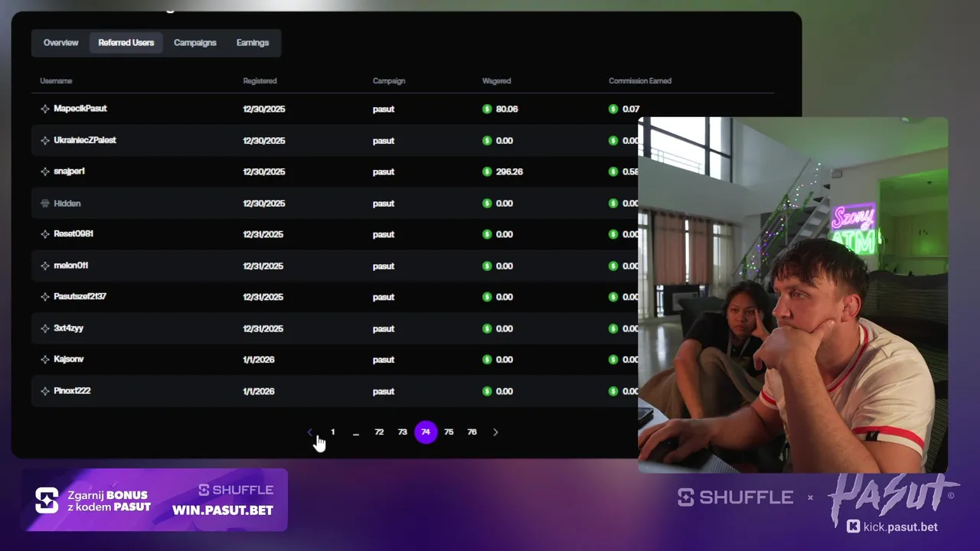Image resolution: width=980 pixels, height=551 pixels.
Task: Open the WIN.PASUT.BET banner link
Action: point(223,510)
